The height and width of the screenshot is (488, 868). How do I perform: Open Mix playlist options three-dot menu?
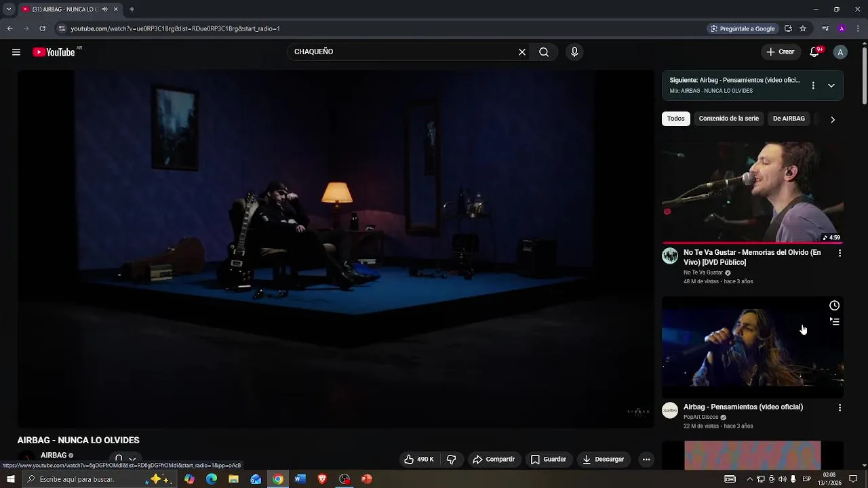tap(813, 86)
